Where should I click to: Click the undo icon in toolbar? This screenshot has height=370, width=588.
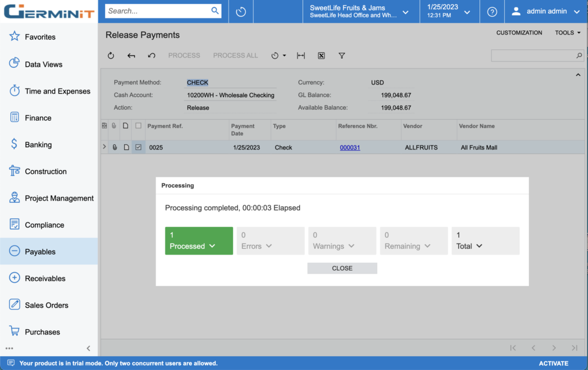point(152,56)
